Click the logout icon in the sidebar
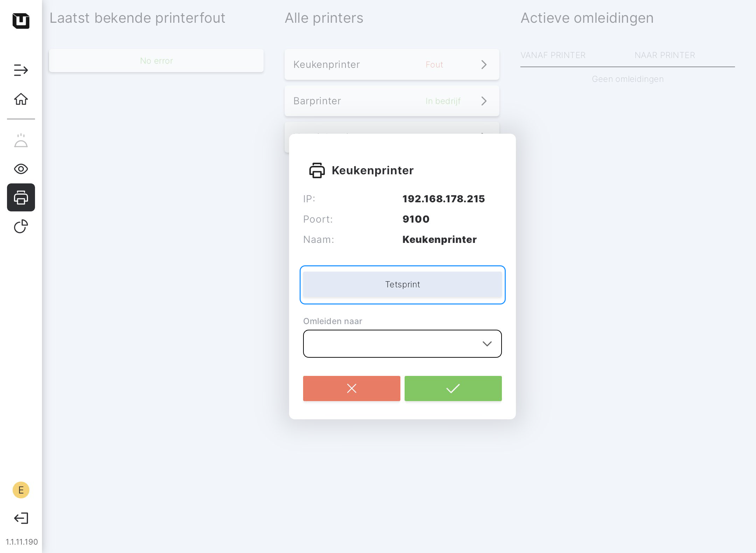The height and width of the screenshot is (553, 756). 21,518
